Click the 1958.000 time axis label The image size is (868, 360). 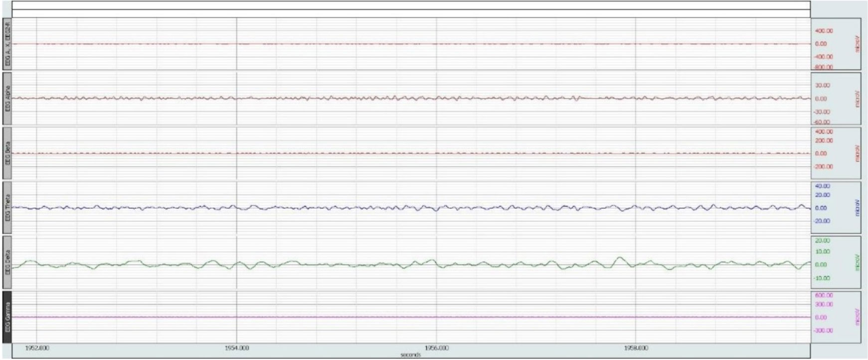[x=636, y=348]
